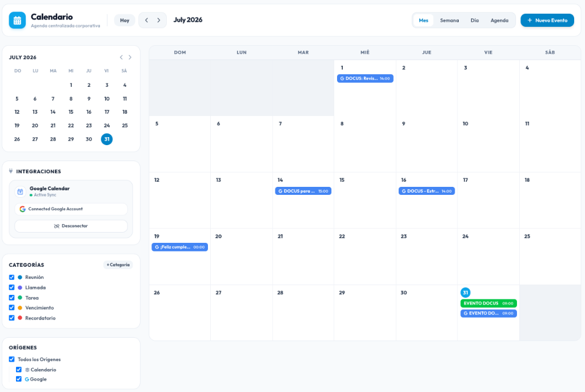Go to next month in main header
The height and width of the screenshot is (392, 585).
click(x=159, y=20)
